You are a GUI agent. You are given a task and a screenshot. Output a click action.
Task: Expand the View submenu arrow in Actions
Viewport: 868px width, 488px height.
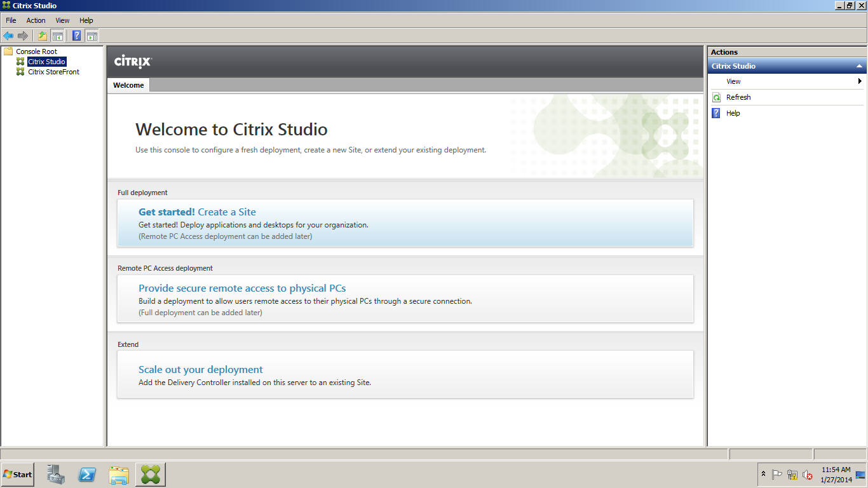click(860, 81)
